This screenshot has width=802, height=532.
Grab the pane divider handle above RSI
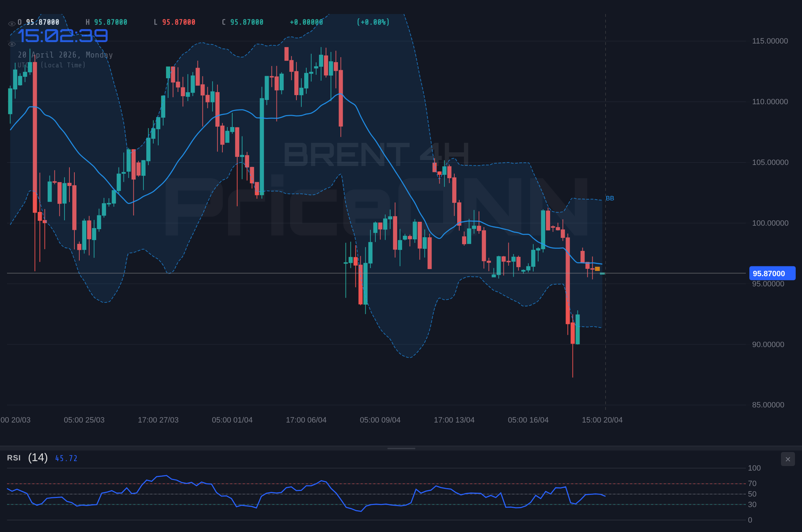pos(401,448)
